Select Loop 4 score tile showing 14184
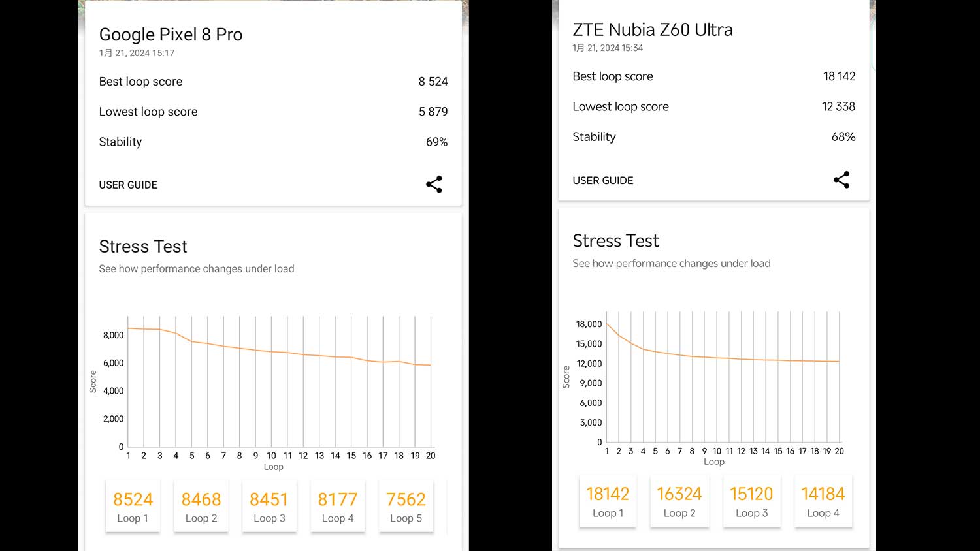Viewport: 980px width, 551px height. point(823,501)
